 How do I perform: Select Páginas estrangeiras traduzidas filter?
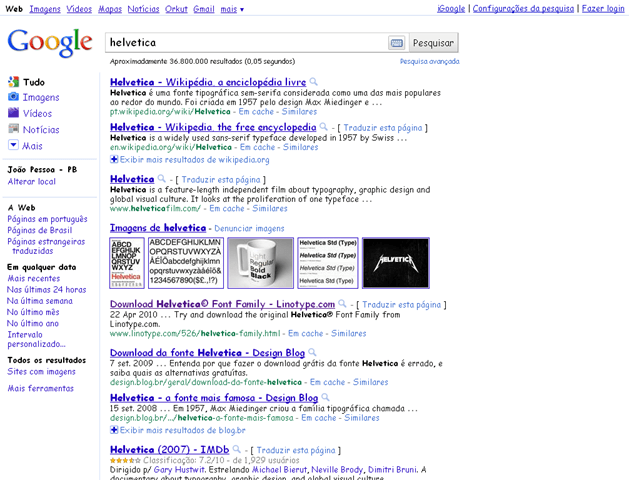[x=46, y=246]
